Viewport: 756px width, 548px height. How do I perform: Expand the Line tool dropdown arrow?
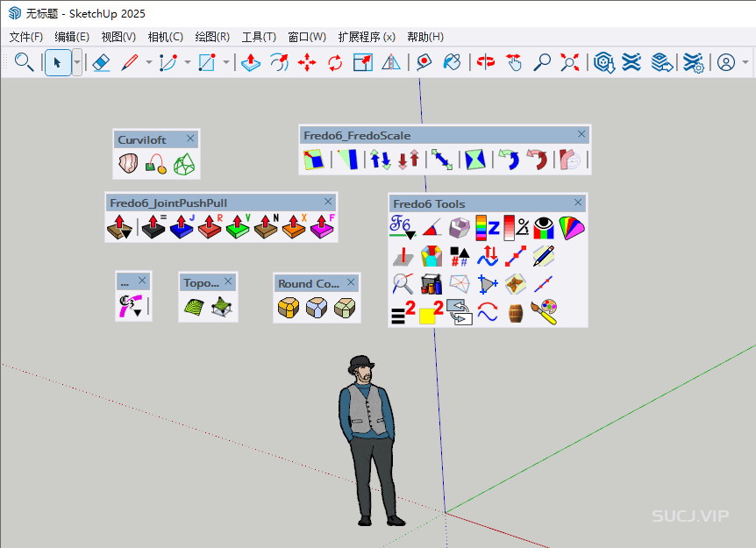point(148,62)
